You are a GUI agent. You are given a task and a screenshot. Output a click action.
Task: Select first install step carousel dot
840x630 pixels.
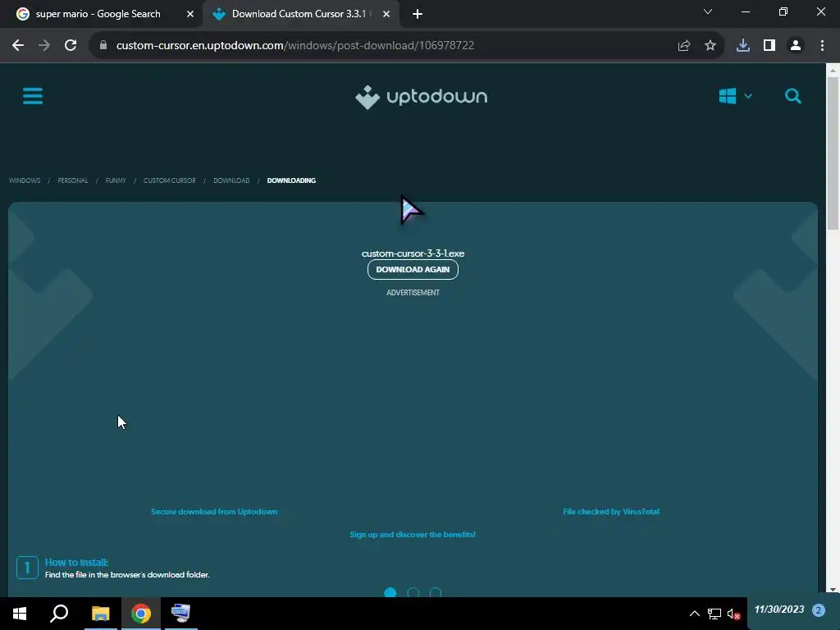pos(390,592)
